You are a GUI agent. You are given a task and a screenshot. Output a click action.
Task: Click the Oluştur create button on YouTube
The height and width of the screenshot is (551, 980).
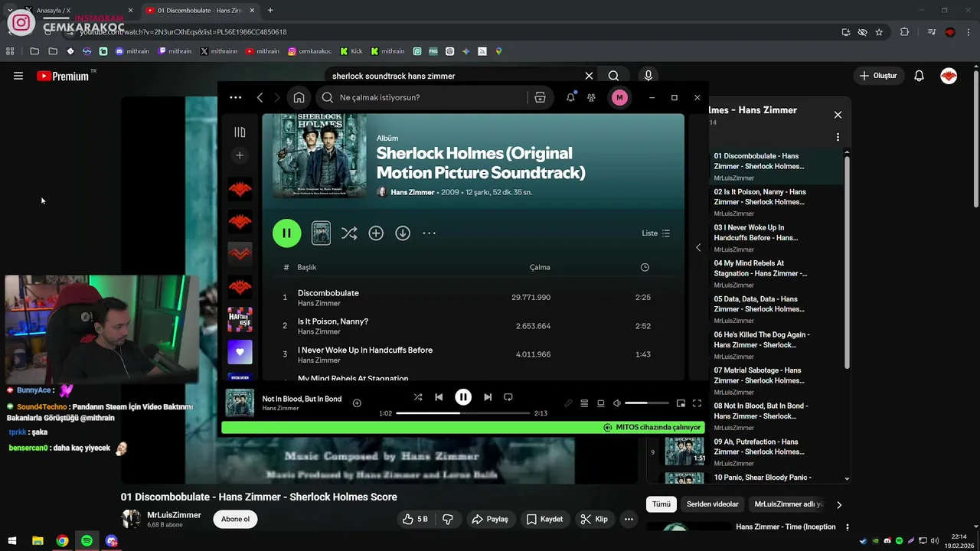(878, 76)
